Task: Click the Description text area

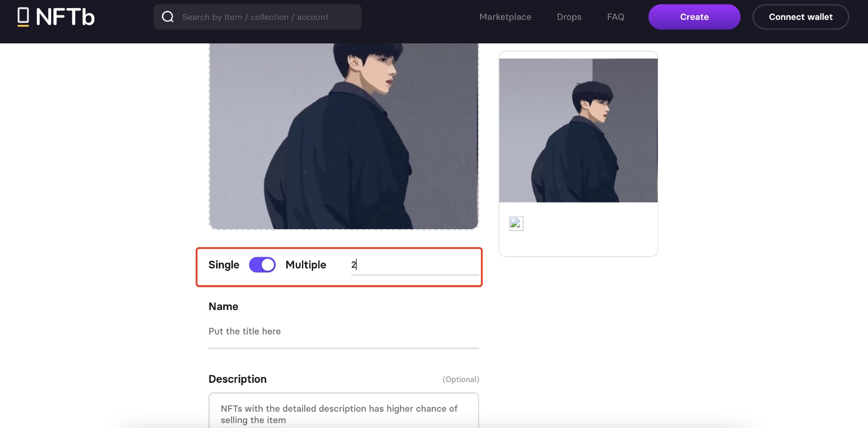Action: click(x=344, y=410)
